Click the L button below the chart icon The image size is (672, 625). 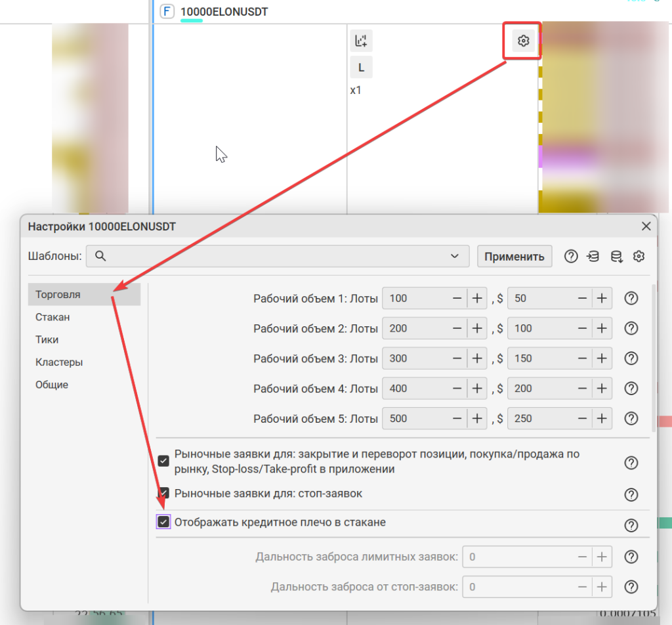(x=362, y=68)
